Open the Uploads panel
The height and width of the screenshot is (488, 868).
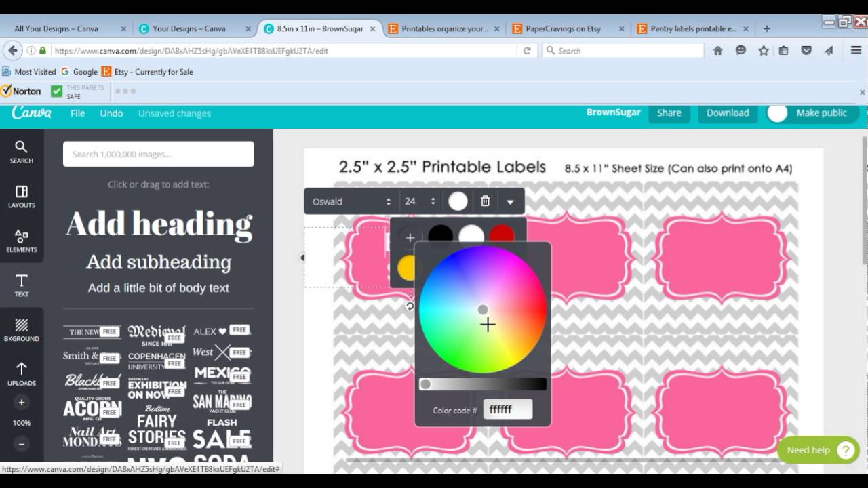(22, 374)
